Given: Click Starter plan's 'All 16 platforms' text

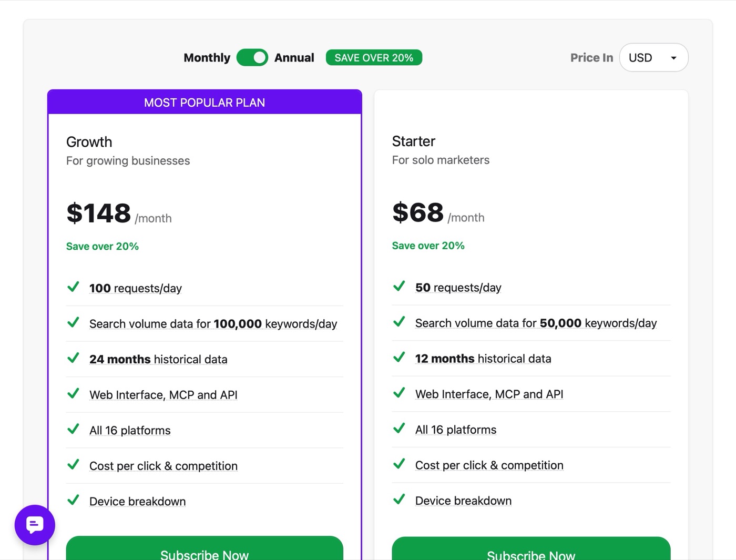Looking at the screenshot, I should tap(456, 430).
